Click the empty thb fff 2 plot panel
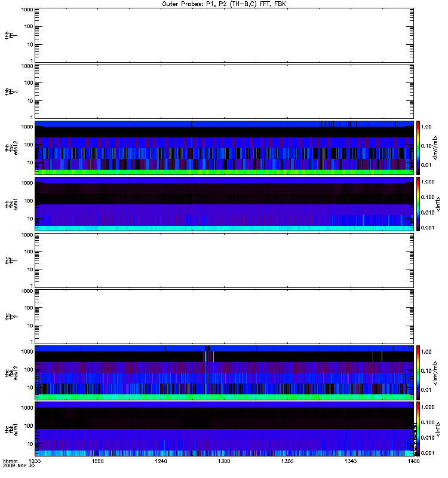 (x=224, y=91)
